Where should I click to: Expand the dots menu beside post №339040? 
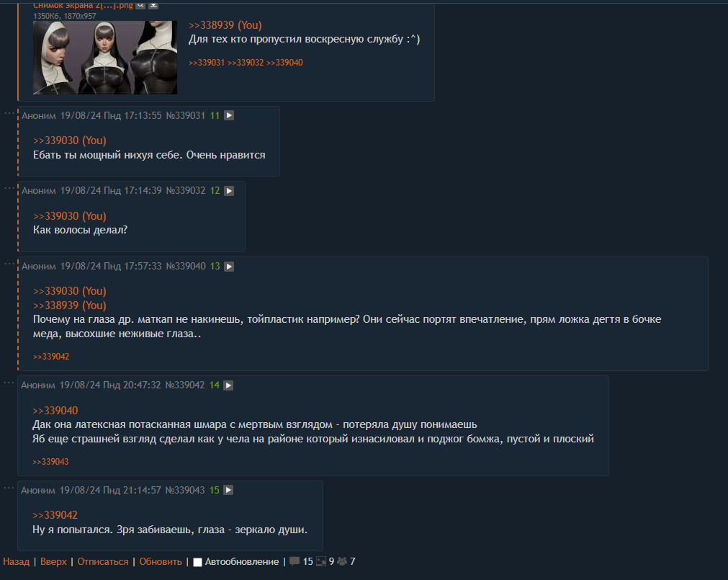click(x=9, y=263)
